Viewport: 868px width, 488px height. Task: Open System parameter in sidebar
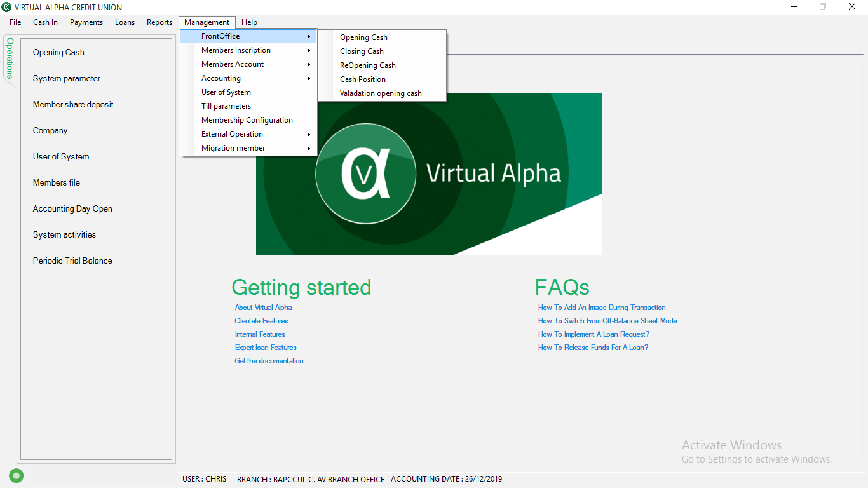coord(67,79)
